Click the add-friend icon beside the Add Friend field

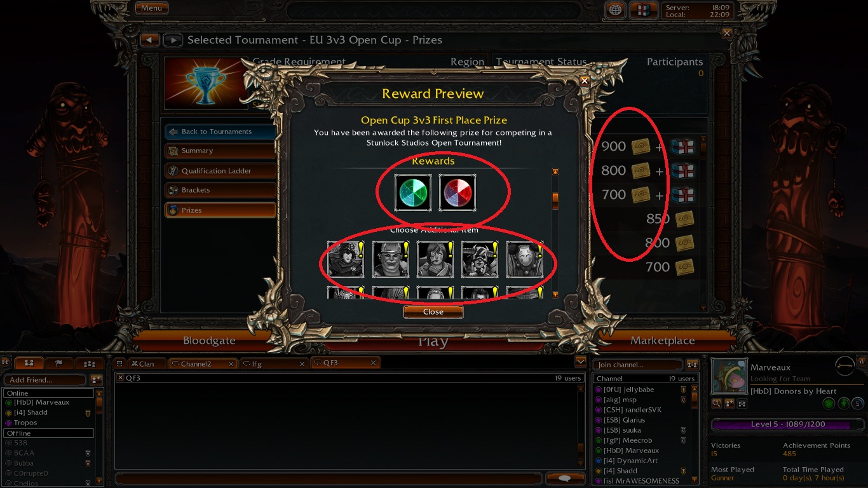coord(96,379)
